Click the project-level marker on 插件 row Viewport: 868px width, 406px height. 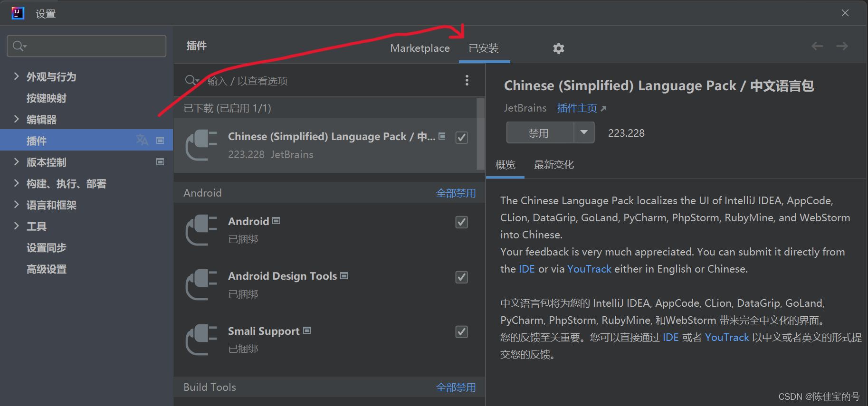160,141
